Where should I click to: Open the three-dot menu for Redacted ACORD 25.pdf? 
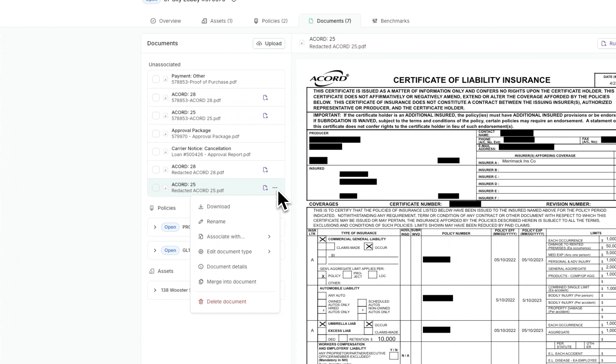click(275, 188)
